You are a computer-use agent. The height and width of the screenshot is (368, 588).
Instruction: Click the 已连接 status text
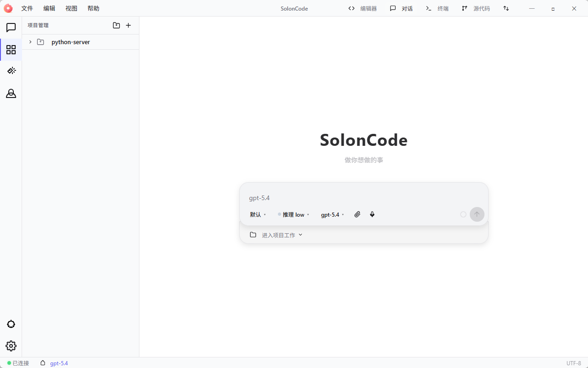pyautogui.click(x=21, y=363)
